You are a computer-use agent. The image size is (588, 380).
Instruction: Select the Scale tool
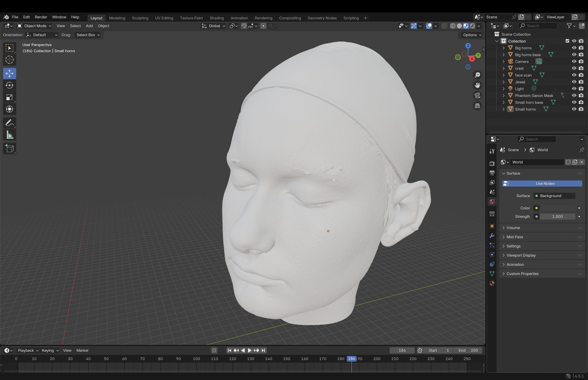click(x=9, y=97)
